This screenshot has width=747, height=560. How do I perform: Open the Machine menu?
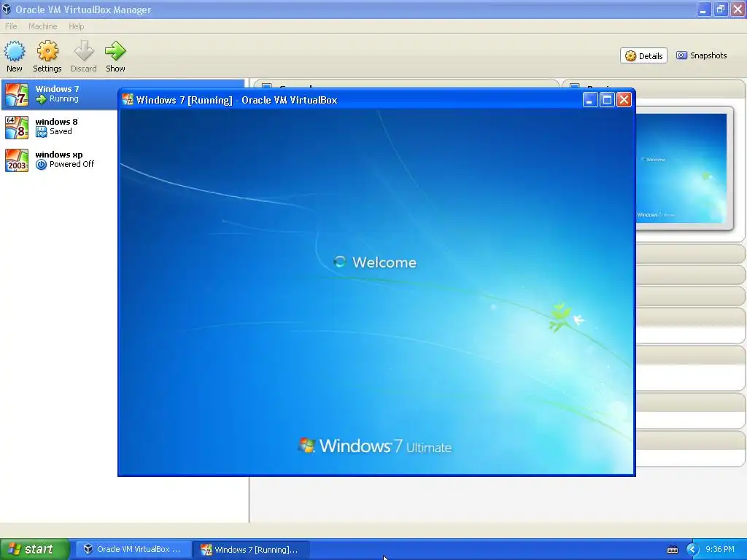pyautogui.click(x=43, y=26)
